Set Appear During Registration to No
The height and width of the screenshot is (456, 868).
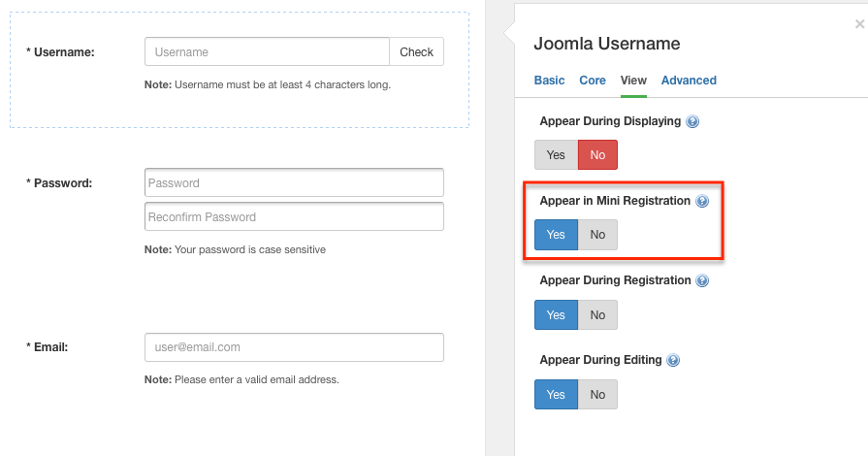(597, 314)
